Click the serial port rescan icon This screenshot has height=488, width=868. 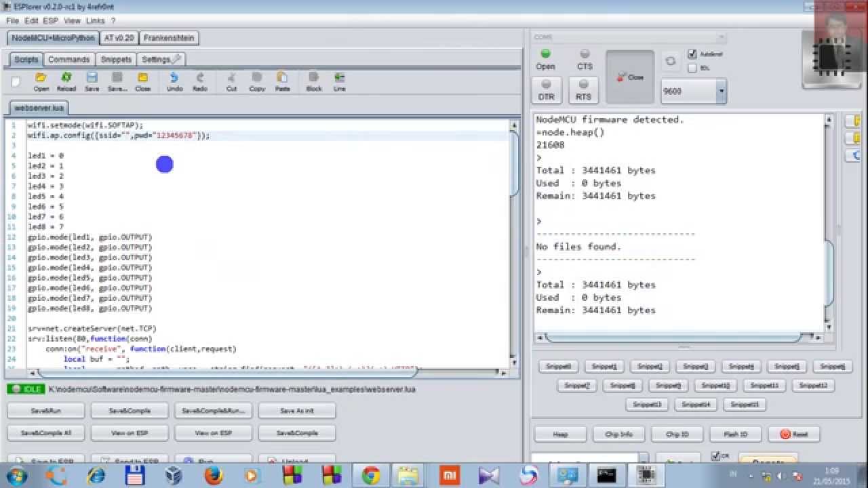tap(671, 61)
